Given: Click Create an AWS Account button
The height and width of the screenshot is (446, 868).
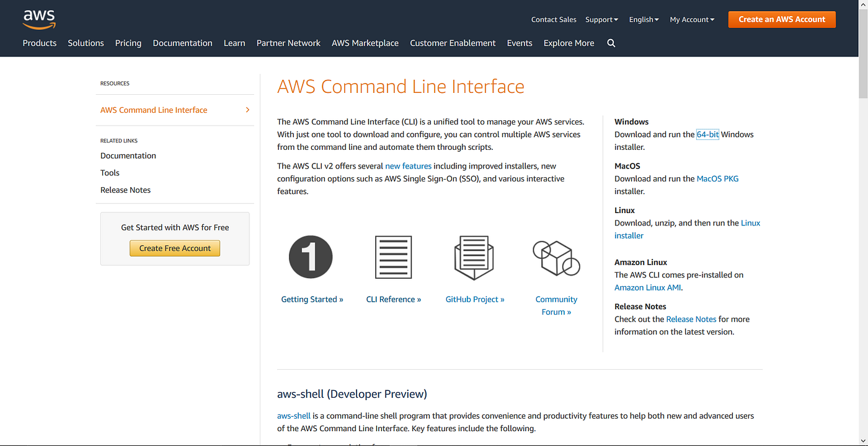Looking at the screenshot, I should click(x=782, y=19).
